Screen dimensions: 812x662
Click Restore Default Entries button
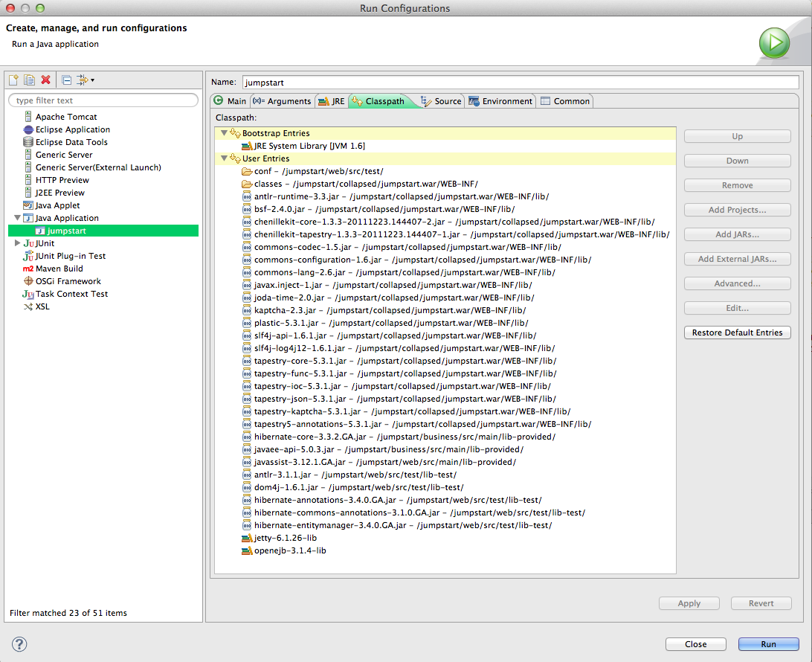(x=737, y=332)
